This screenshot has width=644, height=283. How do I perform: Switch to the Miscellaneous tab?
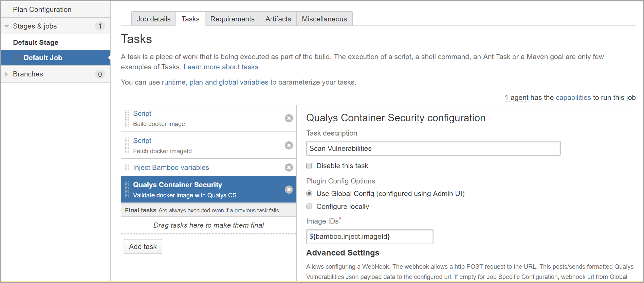[x=325, y=19]
